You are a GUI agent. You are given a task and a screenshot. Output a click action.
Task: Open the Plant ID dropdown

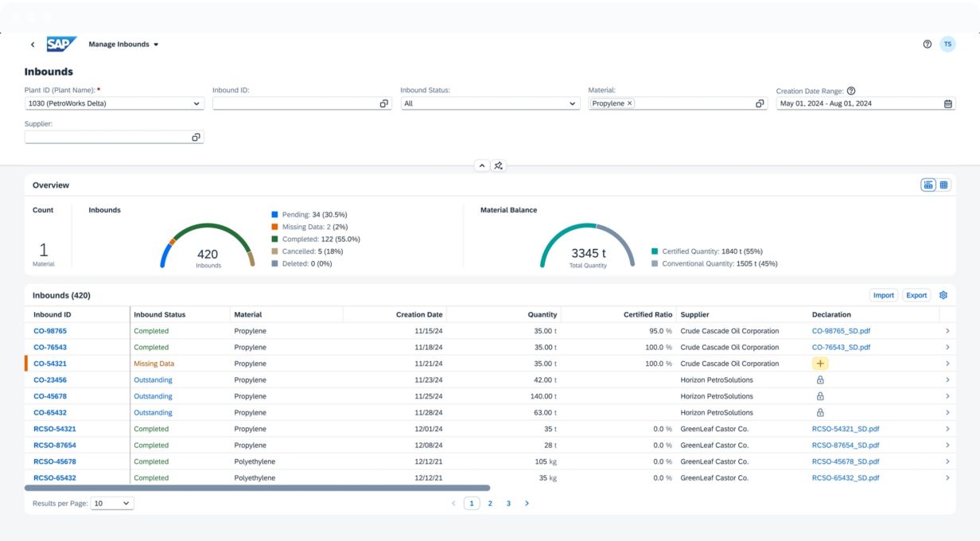tap(196, 103)
